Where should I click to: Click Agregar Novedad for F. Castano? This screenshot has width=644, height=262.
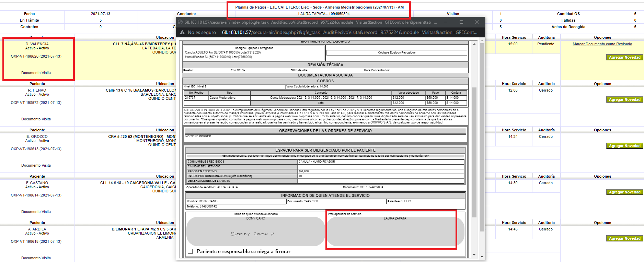(x=624, y=192)
